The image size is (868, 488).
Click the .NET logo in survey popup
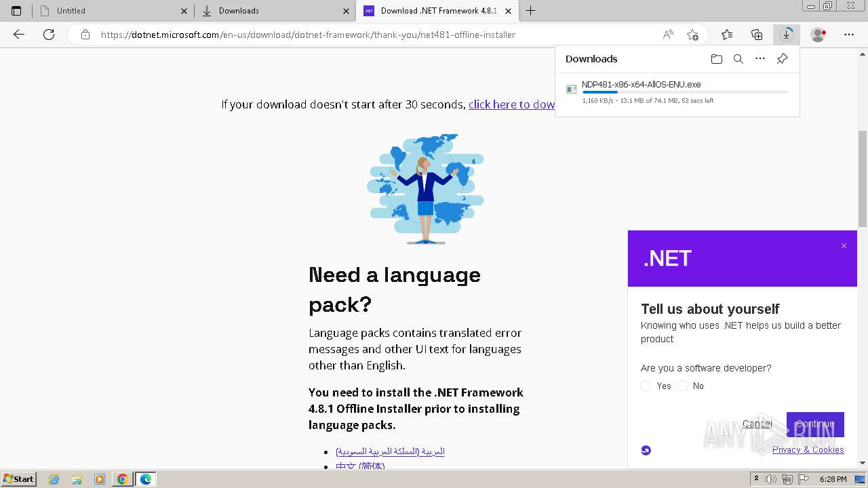pyautogui.click(x=667, y=258)
